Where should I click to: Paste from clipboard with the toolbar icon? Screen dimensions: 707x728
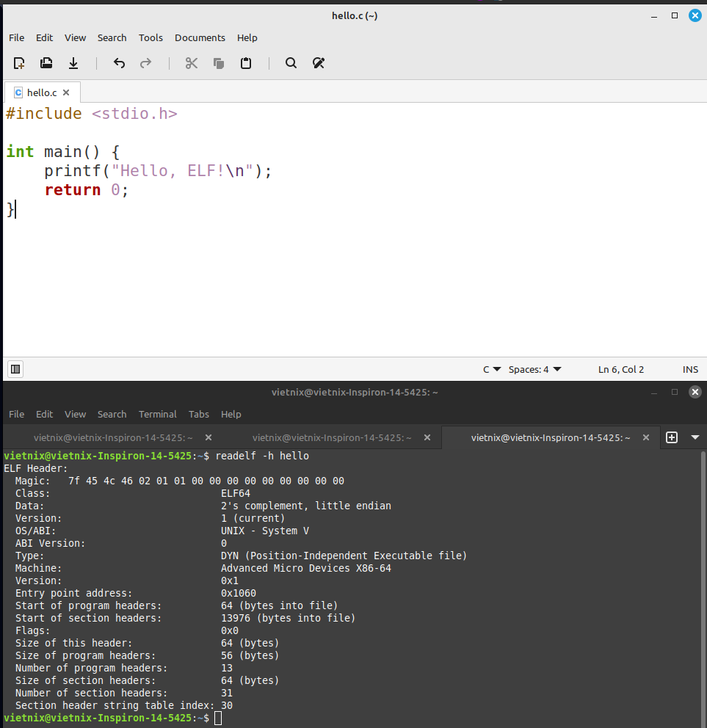pos(246,63)
